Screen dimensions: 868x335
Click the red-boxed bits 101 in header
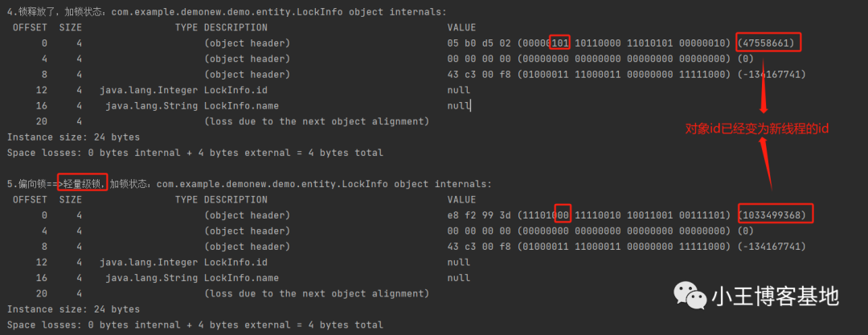click(x=560, y=43)
